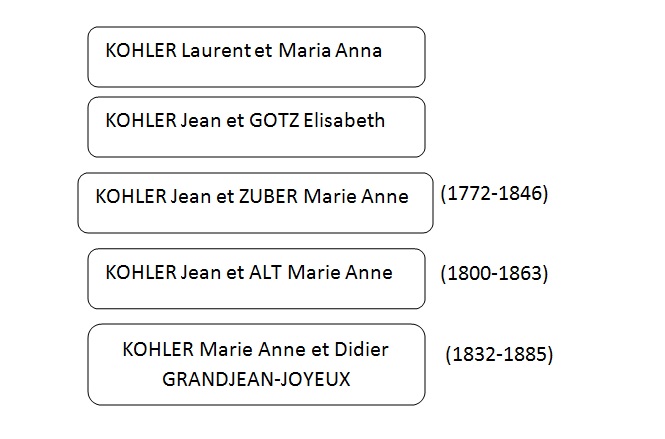This screenshot has height=439, width=665.
Task: Click the name Laurent in first box
Action: 216,50
